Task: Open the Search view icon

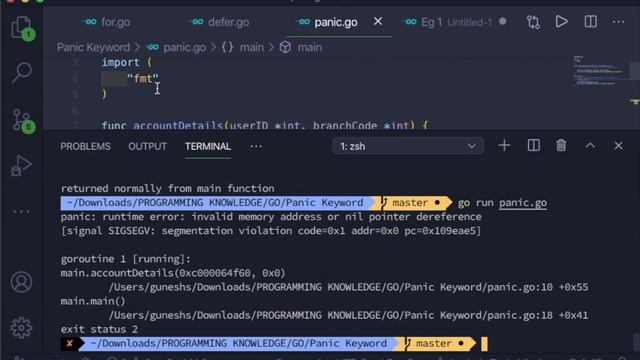Action: click(x=21, y=73)
